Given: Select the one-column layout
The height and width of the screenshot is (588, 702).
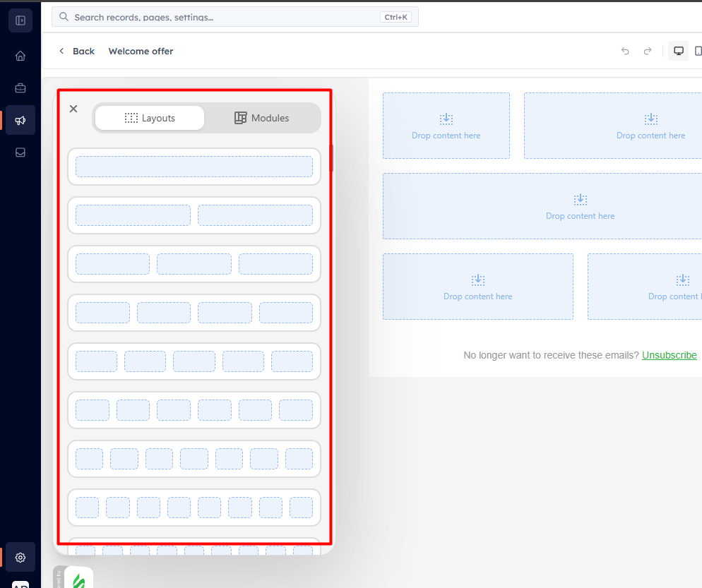Looking at the screenshot, I should [x=194, y=167].
